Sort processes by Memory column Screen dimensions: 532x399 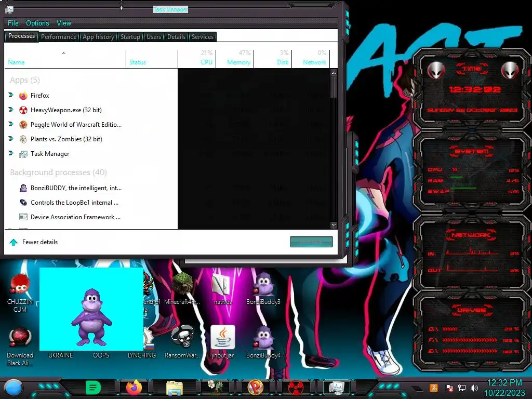(x=235, y=59)
